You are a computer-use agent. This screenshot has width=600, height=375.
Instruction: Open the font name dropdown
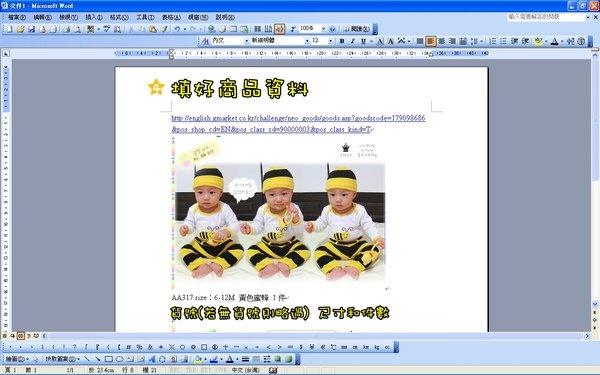point(307,41)
